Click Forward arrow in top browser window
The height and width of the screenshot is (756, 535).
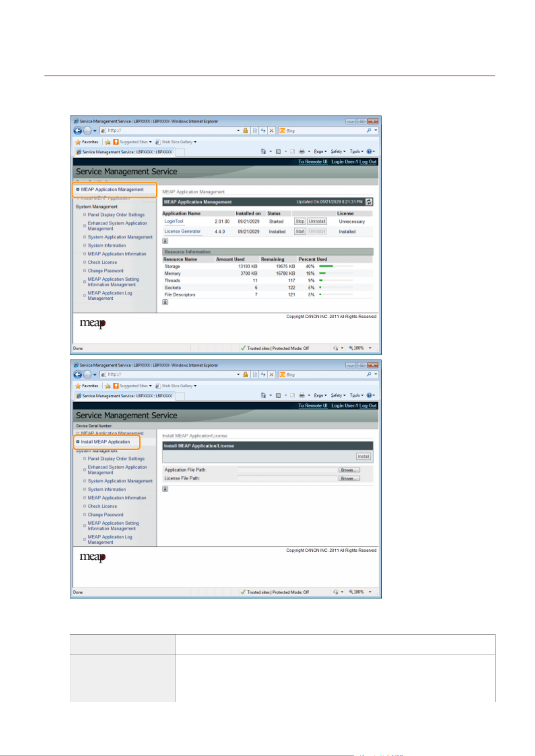click(87, 130)
